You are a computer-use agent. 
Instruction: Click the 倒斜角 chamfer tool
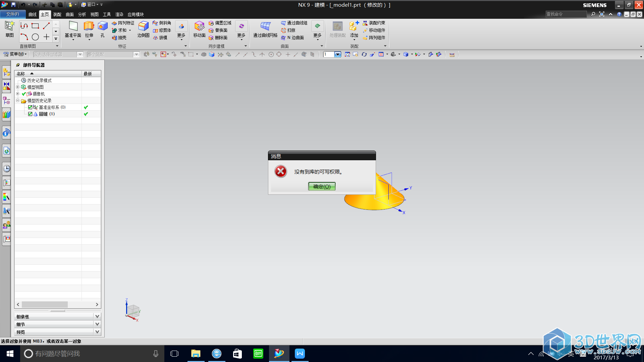pyautogui.click(x=162, y=23)
